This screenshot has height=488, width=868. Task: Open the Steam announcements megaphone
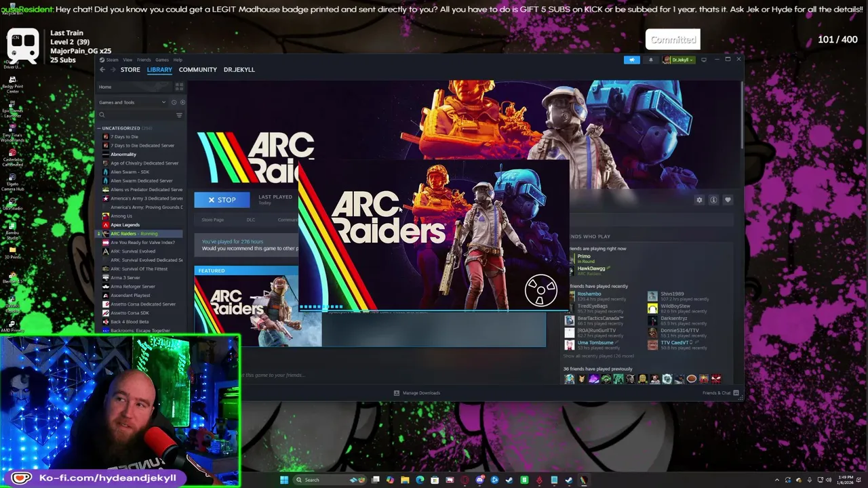pos(632,60)
